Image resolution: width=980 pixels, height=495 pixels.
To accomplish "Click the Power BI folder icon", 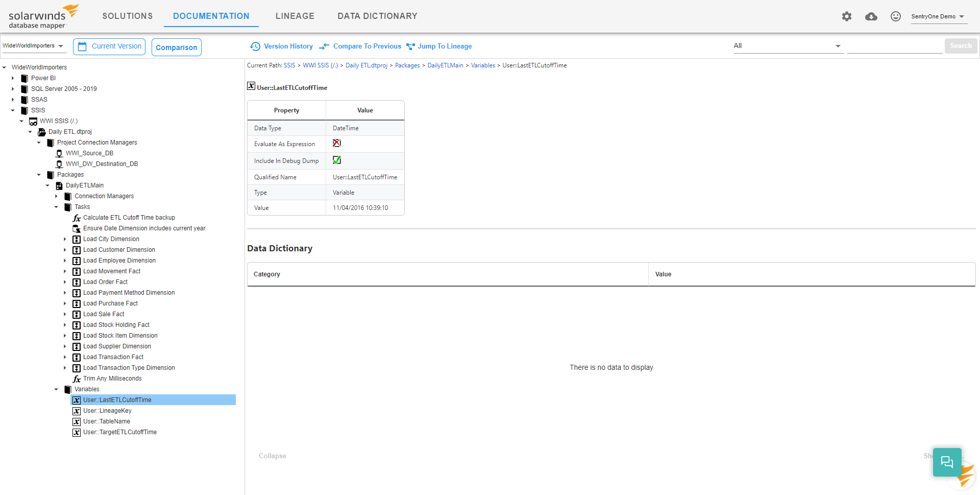I will (x=24, y=78).
